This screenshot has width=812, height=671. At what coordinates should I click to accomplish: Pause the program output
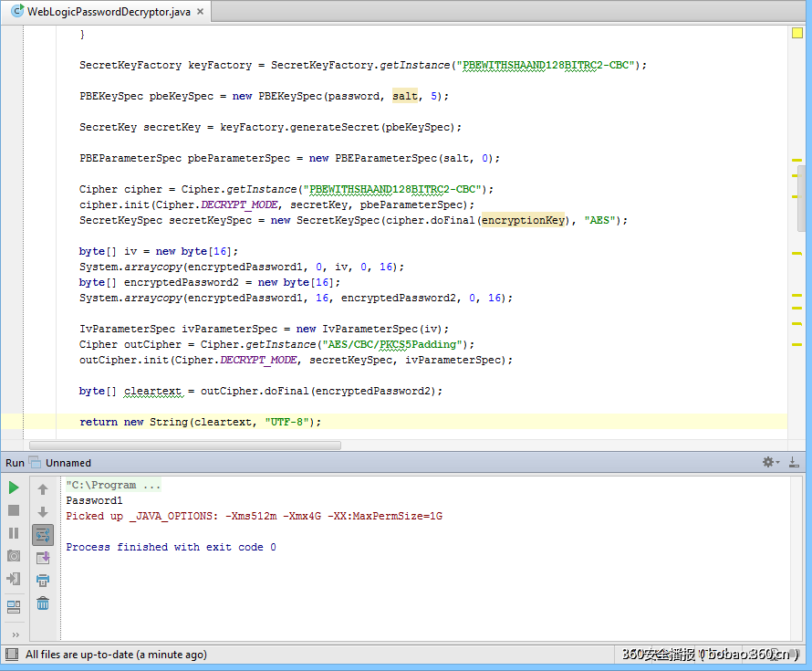pyautogui.click(x=14, y=533)
